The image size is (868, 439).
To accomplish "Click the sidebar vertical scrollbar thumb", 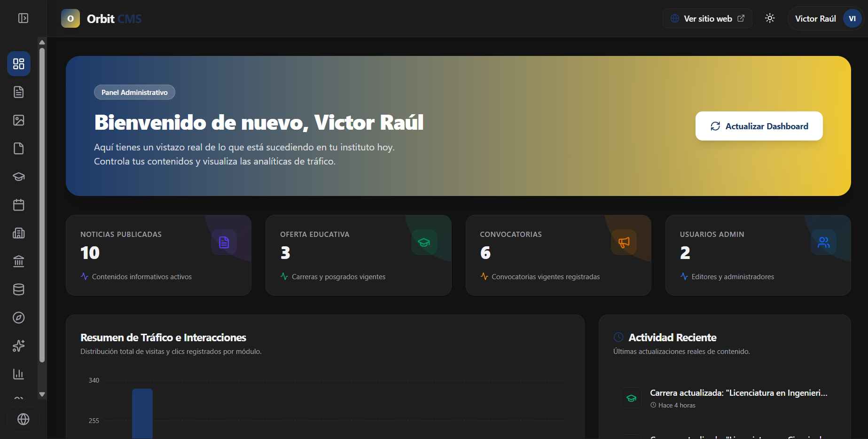I will coord(42,205).
